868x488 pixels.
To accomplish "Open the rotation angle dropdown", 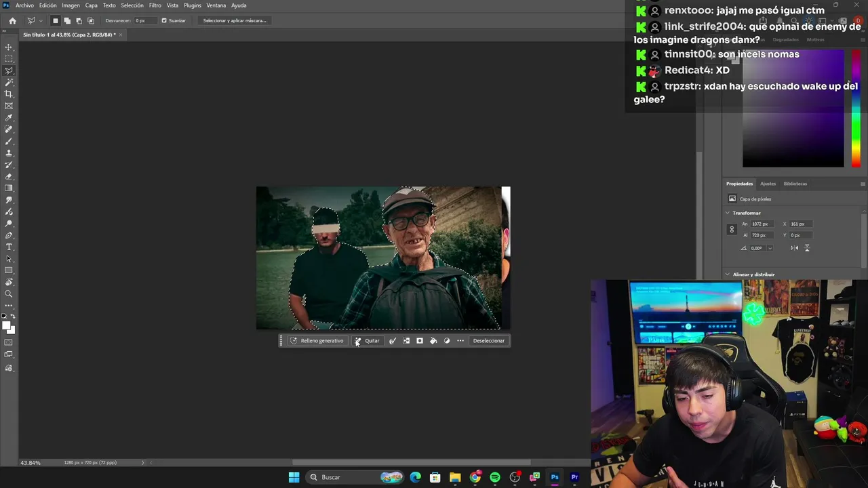I will tap(770, 248).
